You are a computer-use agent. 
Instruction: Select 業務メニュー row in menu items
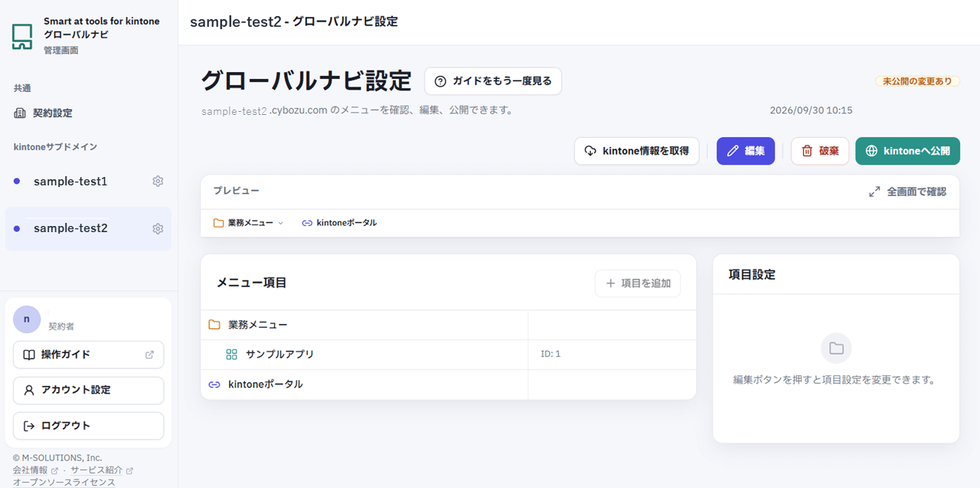tap(449, 325)
